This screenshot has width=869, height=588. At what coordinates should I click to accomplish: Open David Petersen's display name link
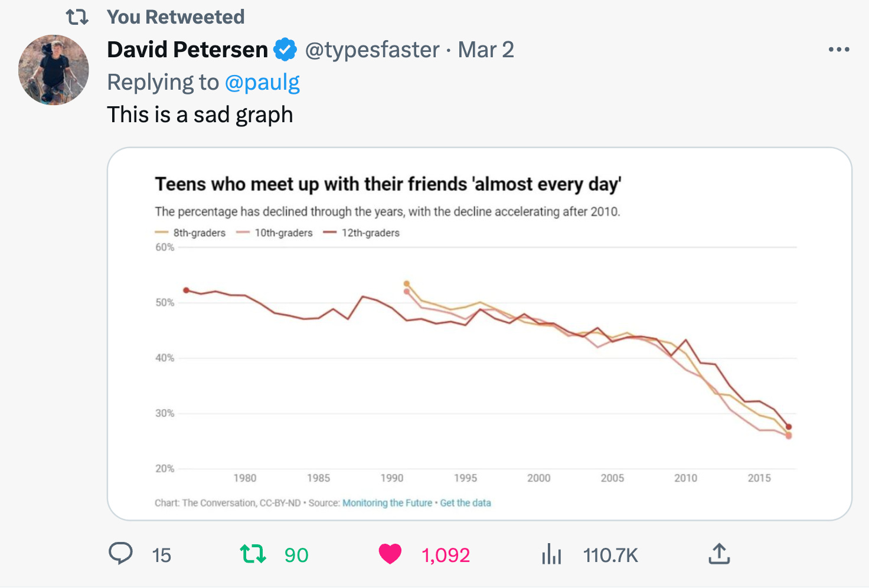(188, 50)
